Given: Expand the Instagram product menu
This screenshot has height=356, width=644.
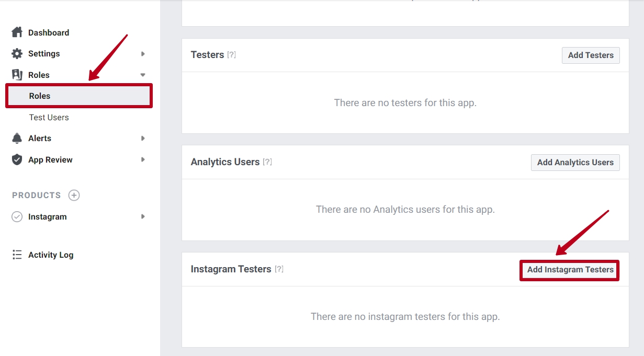Looking at the screenshot, I should coord(143,216).
